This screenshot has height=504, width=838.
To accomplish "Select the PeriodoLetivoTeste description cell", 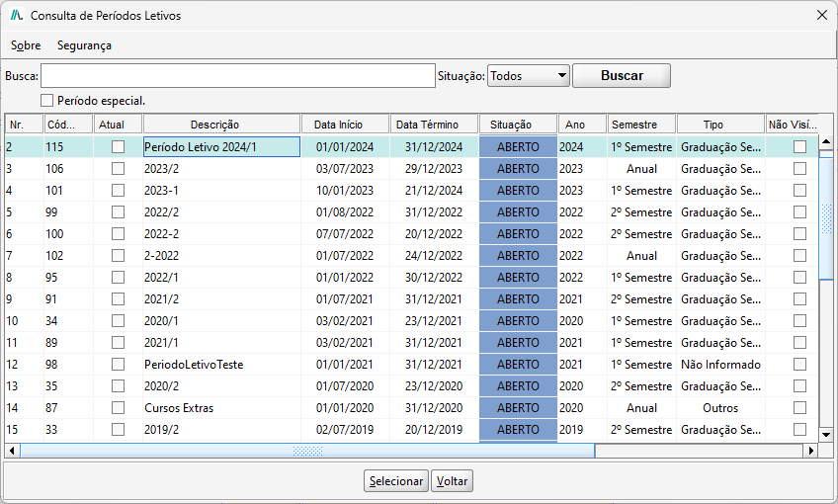I will point(221,365).
